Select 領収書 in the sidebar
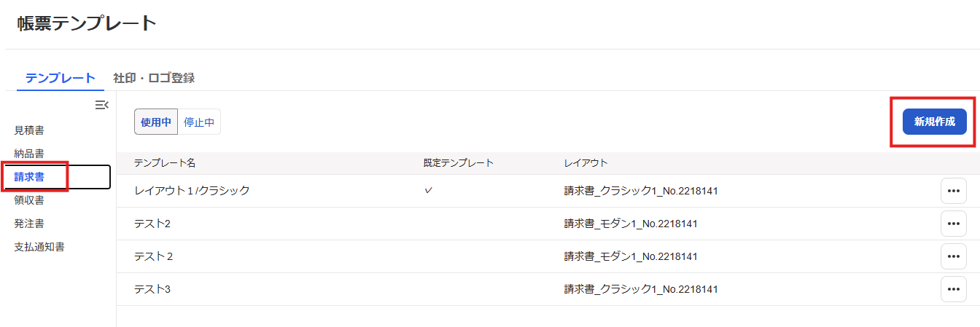980x327 pixels. coord(29,200)
